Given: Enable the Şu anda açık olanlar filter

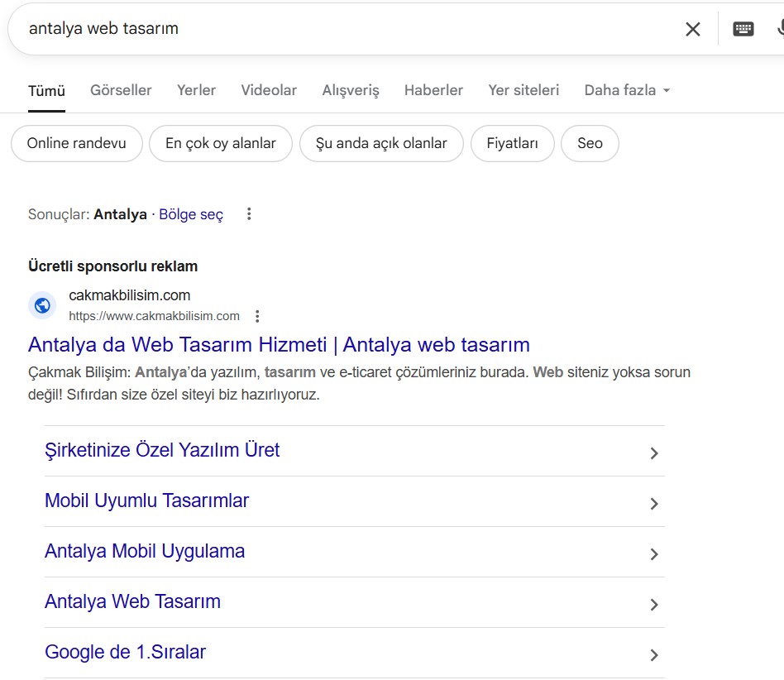Looking at the screenshot, I should coord(381,143).
